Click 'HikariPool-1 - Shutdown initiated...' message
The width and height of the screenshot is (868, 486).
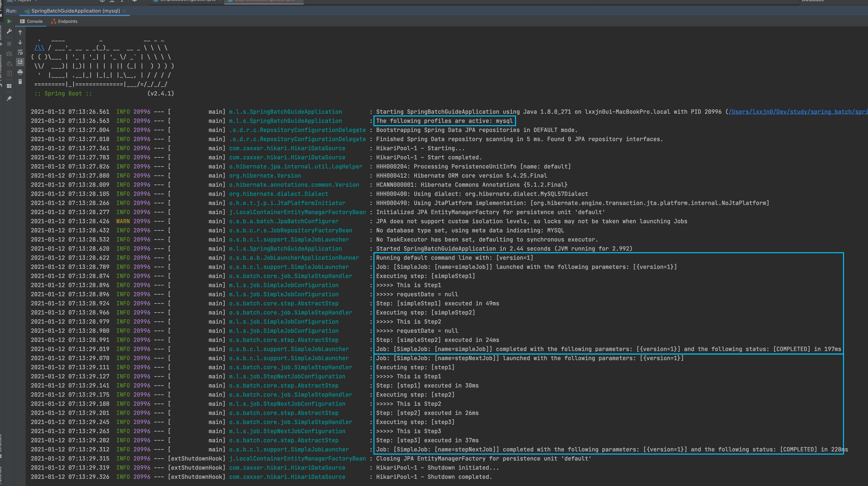click(x=437, y=468)
